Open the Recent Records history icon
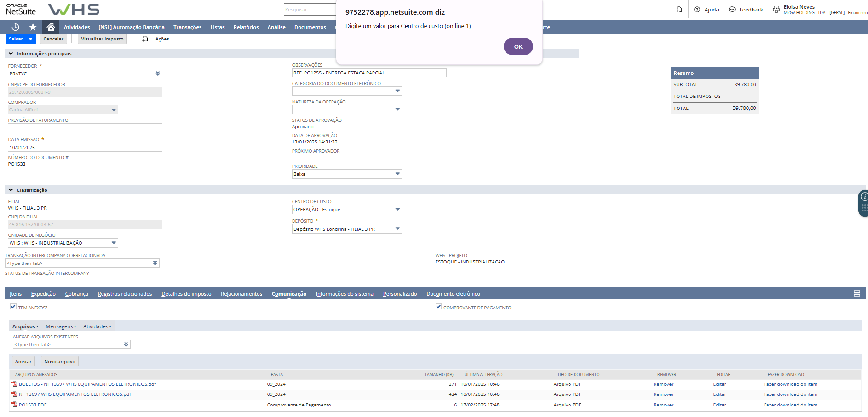The height and width of the screenshot is (417, 868). [16, 27]
